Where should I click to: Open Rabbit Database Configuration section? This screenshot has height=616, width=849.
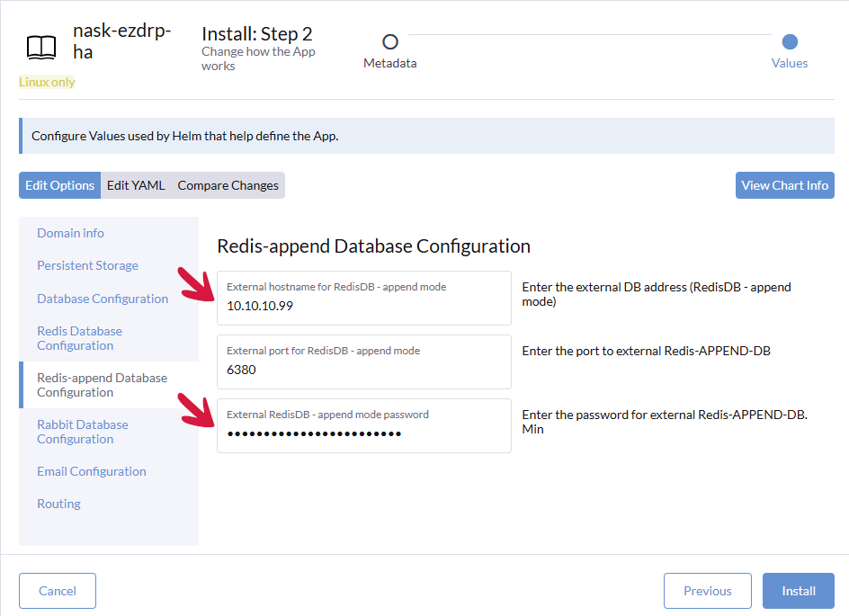tap(82, 432)
